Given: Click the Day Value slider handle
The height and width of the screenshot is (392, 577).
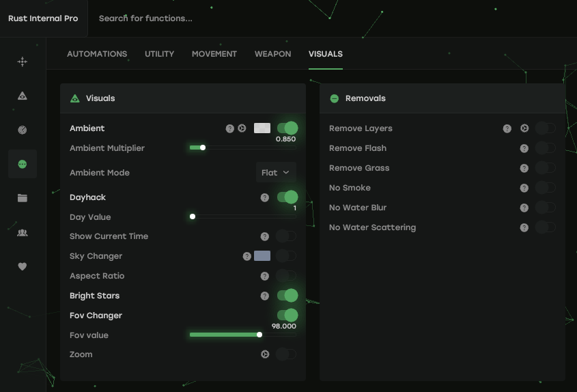Looking at the screenshot, I should point(193,216).
